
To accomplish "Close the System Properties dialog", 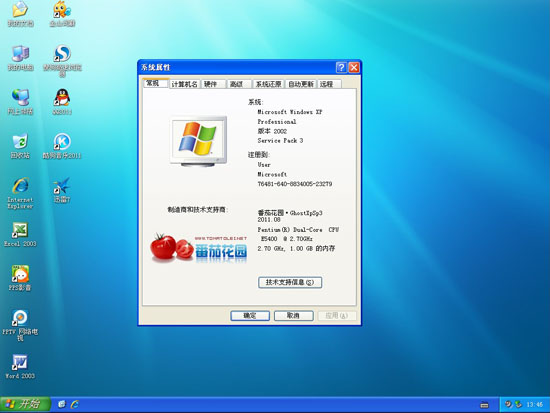I will click(x=354, y=67).
